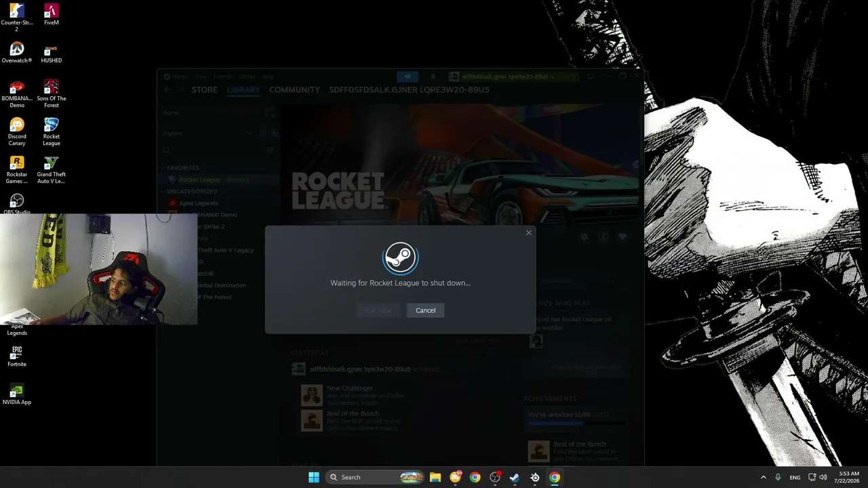This screenshot has width=868, height=488.
Task: Open the SteelSeries app from taskbar
Action: tap(535, 477)
